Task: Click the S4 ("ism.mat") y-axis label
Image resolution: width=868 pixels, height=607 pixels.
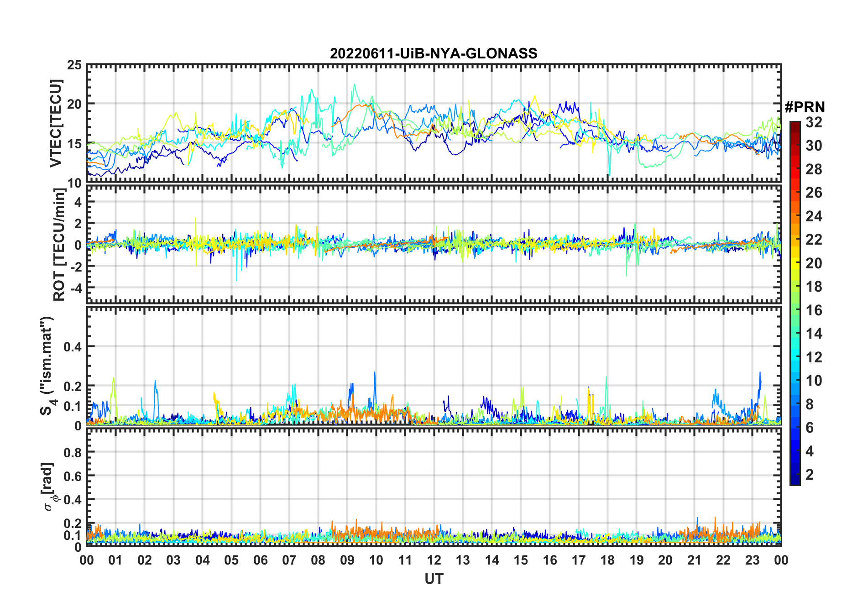Action: click(x=47, y=366)
